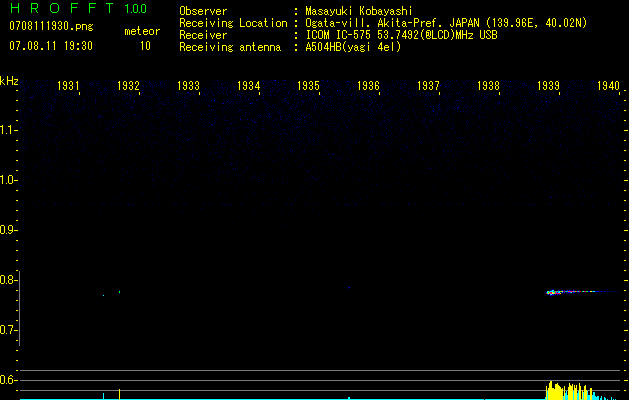Click the meteor count label
The width and height of the screenshot is (629, 400).
pos(142,31)
